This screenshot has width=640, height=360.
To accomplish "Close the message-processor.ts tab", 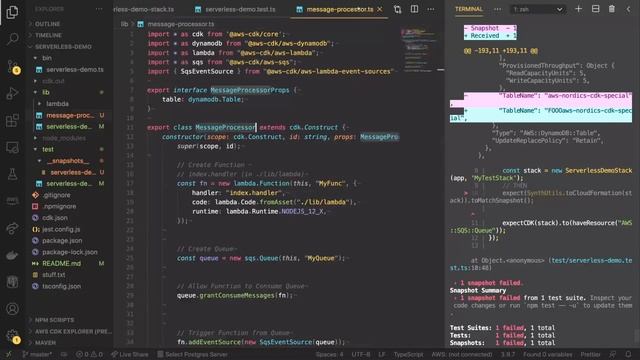I will (380, 9).
